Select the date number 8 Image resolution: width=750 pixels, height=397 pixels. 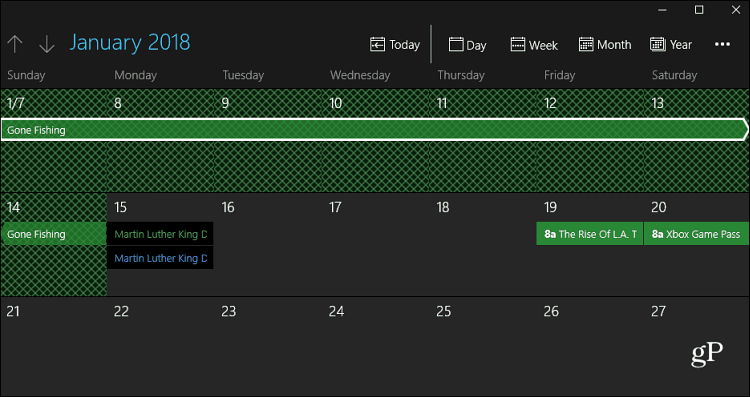tap(118, 103)
